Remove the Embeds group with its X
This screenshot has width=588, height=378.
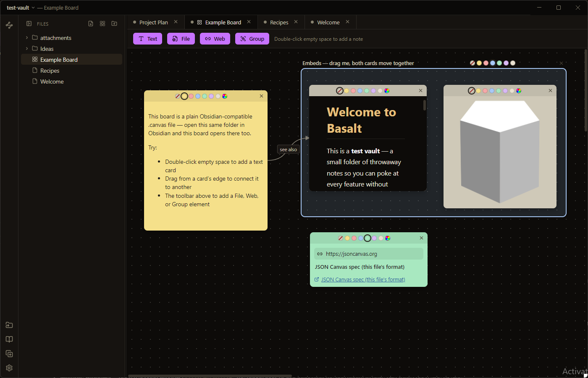coord(561,63)
